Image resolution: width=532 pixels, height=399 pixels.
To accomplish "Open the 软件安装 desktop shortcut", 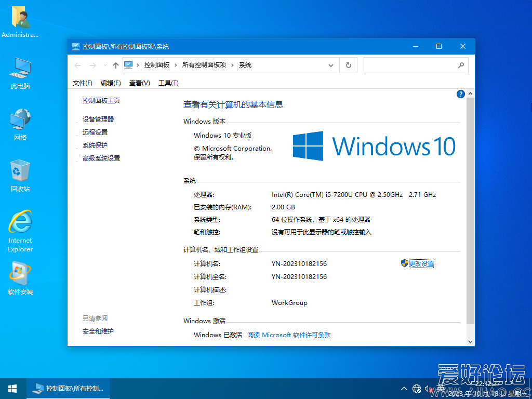I will click(x=19, y=274).
